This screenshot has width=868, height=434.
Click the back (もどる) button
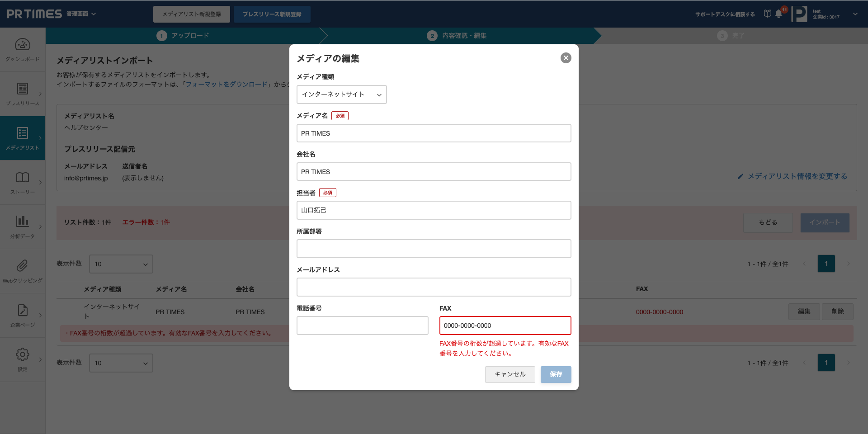768,222
